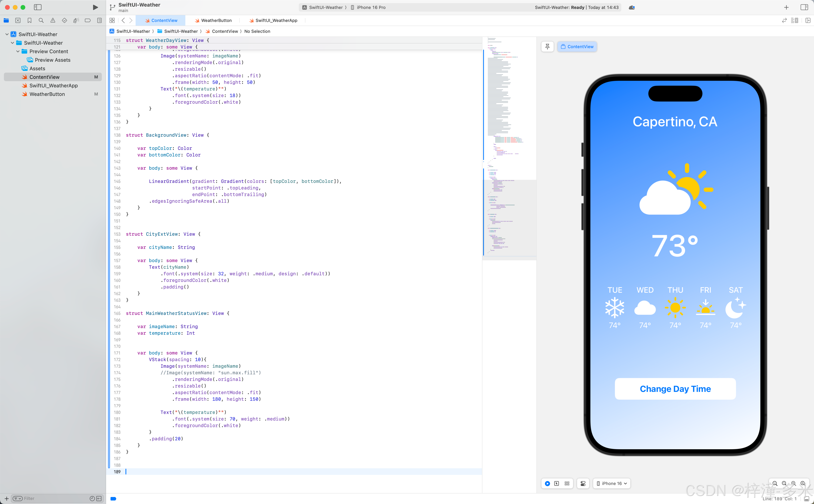Image resolution: width=814 pixels, height=504 pixels.
Task: Pin the canvas preview
Action: (547, 47)
